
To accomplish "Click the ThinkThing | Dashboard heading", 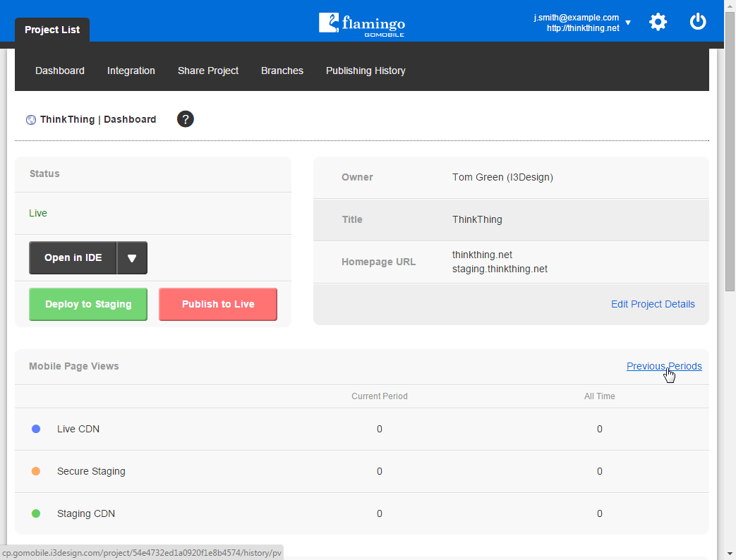I will tap(98, 120).
